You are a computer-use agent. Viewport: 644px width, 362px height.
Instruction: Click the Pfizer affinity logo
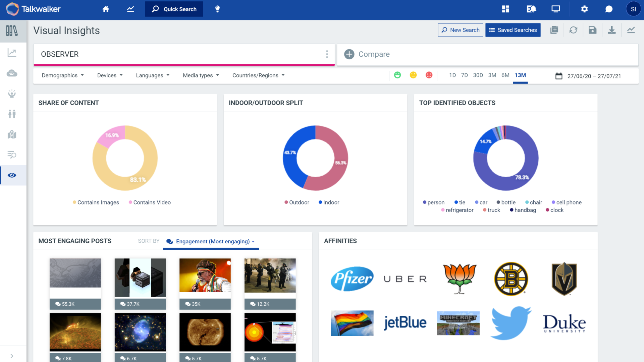(352, 279)
